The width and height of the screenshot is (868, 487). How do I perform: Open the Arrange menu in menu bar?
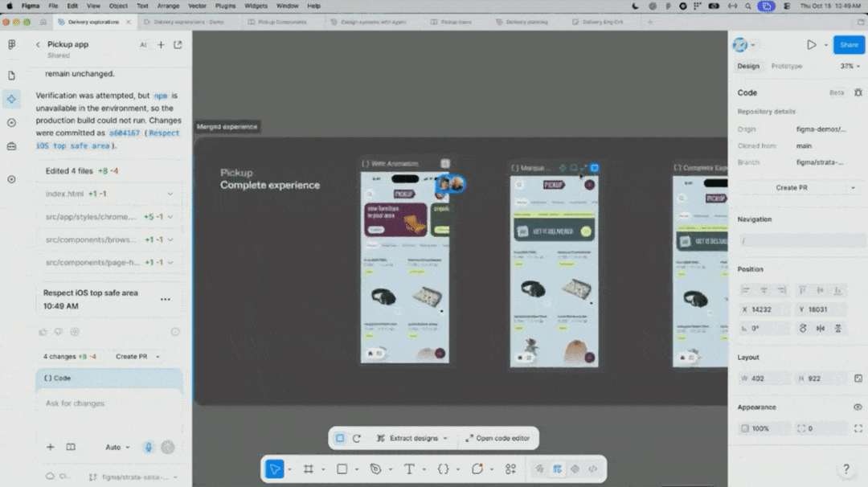pyautogui.click(x=168, y=6)
